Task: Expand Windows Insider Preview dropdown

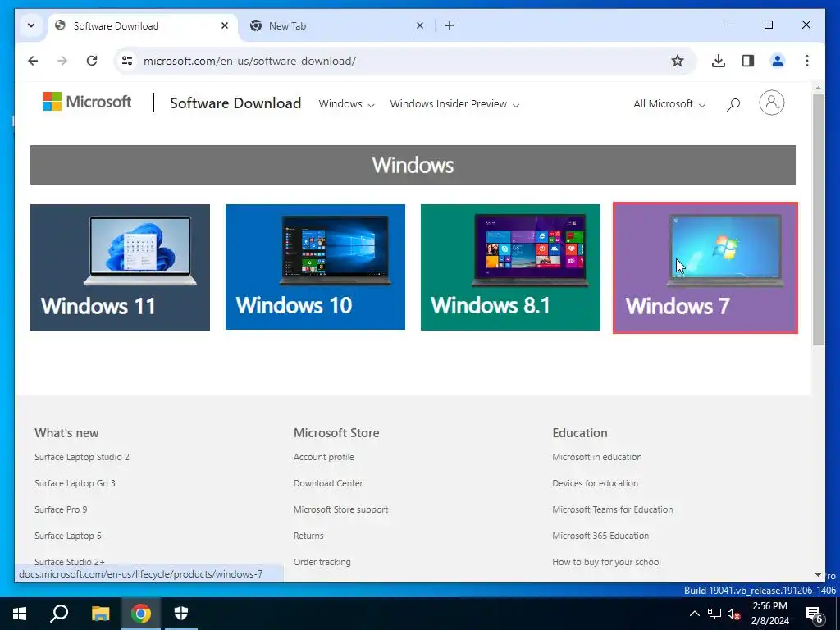Action: [x=454, y=104]
